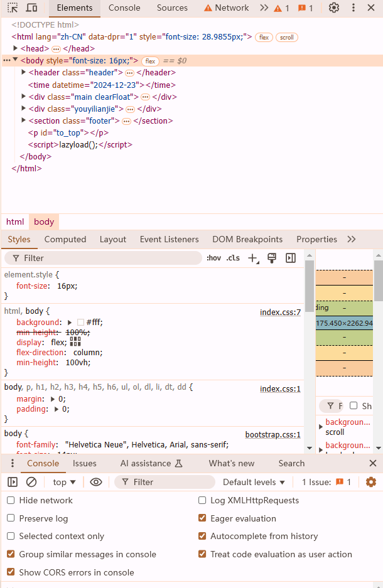Toggle the device toolbar icon
383x588 pixels.
click(32, 8)
